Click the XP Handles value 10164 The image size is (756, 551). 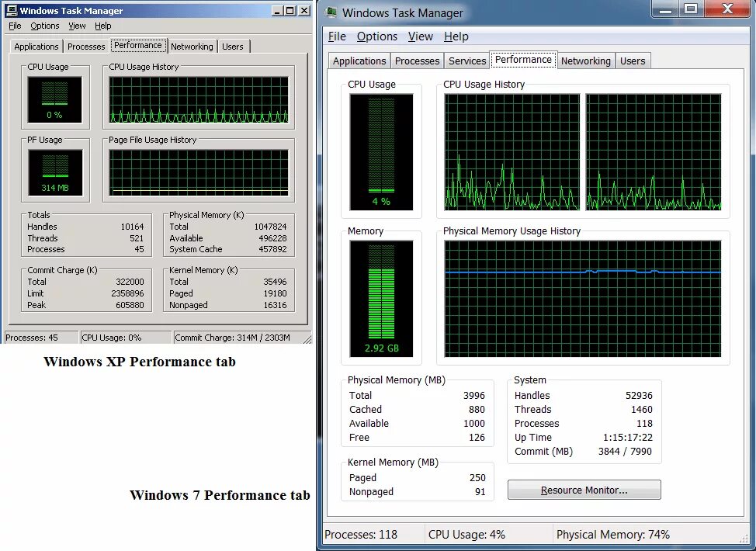tap(132, 227)
